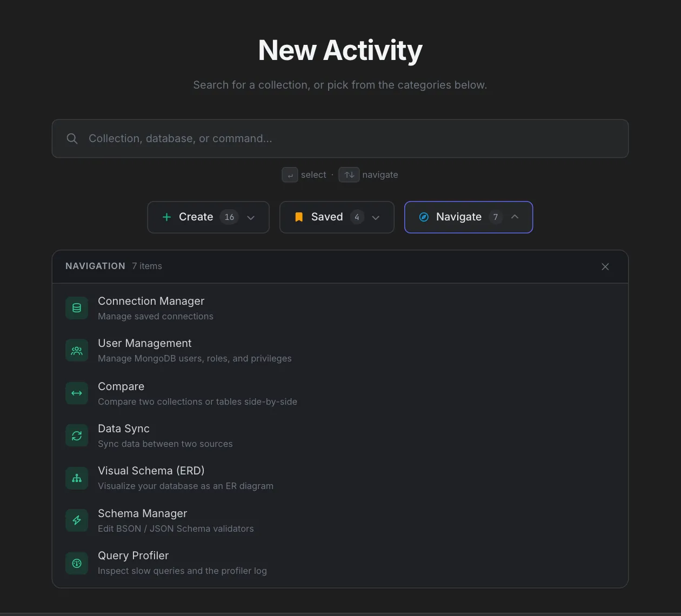Select the Data Sync entry
Image resolution: width=681 pixels, height=616 pixels.
click(340, 436)
